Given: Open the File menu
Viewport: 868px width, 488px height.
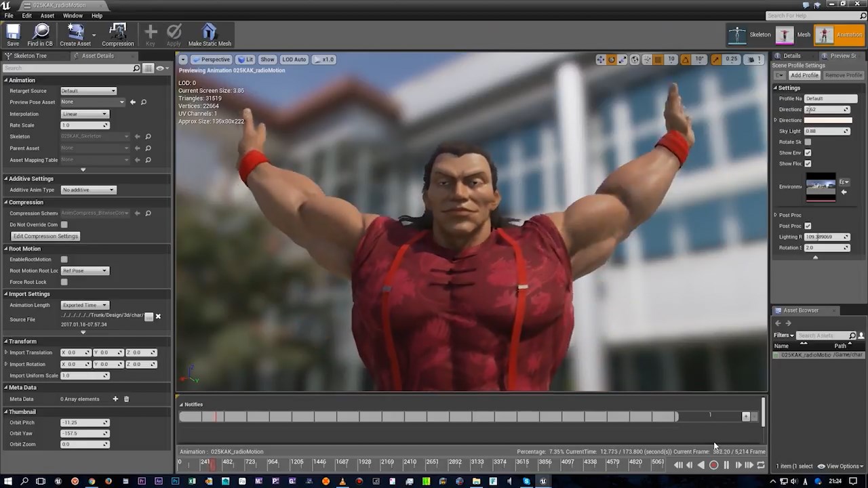Looking at the screenshot, I should [9, 16].
